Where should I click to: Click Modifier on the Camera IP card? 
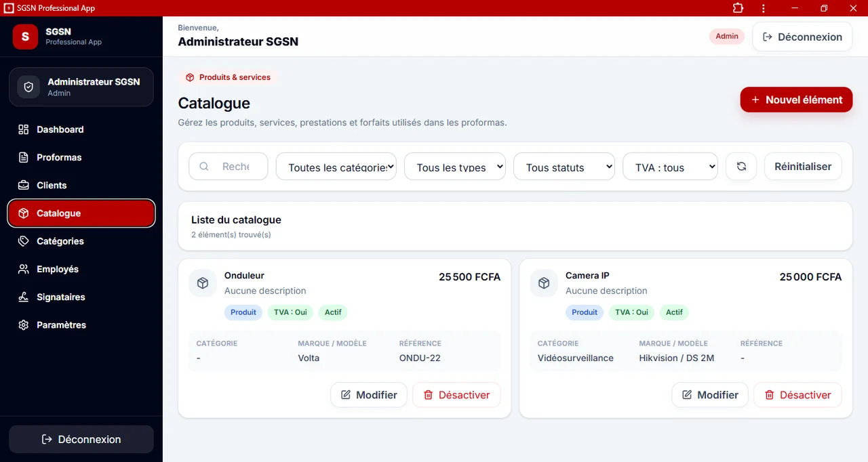pos(710,395)
